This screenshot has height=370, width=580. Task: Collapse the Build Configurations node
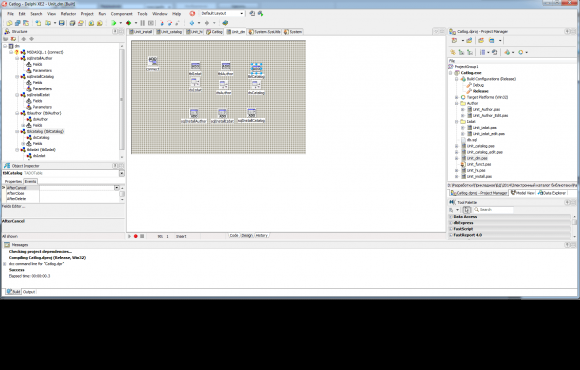[x=456, y=79]
